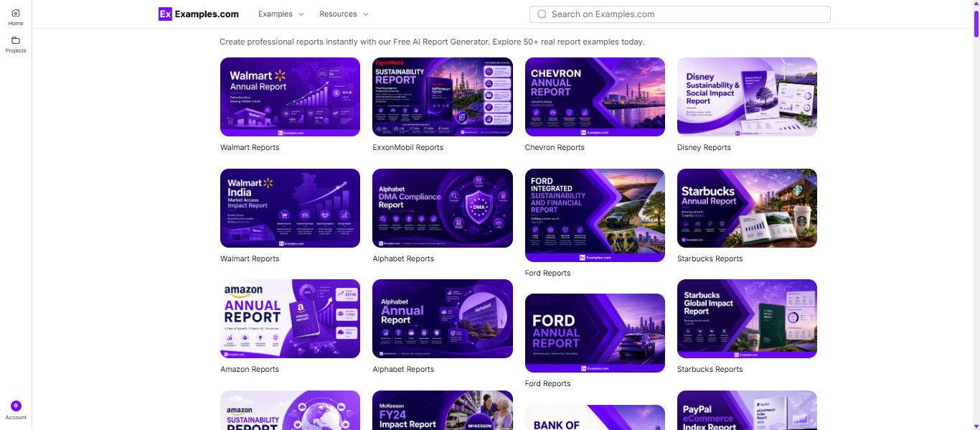Viewport: 980px width, 430px height.
Task: Expand the Resources dropdown menu
Action: [344, 14]
